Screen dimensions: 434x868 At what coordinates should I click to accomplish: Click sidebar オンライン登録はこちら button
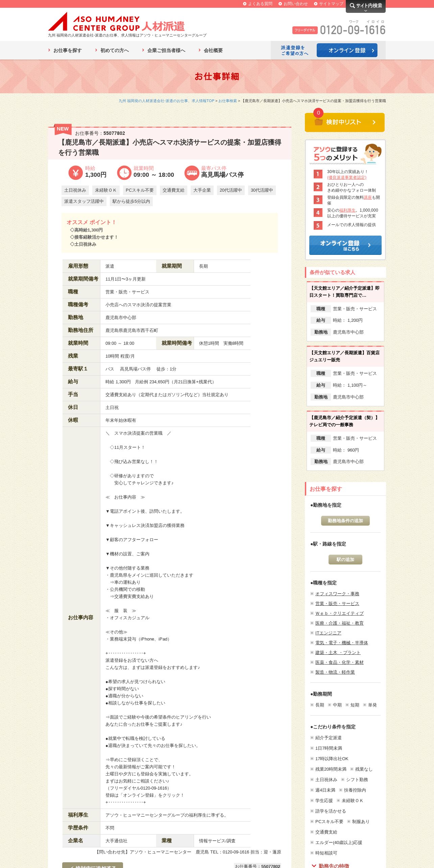click(x=345, y=245)
